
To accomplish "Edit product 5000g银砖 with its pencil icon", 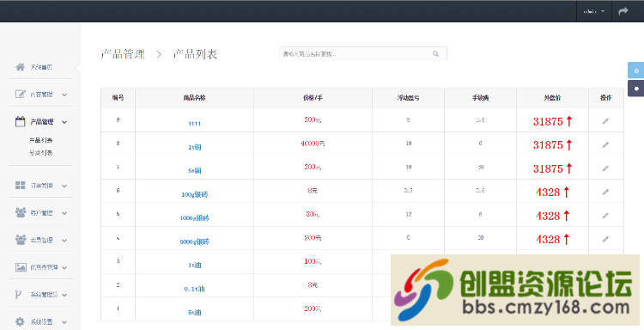I will 605,239.
